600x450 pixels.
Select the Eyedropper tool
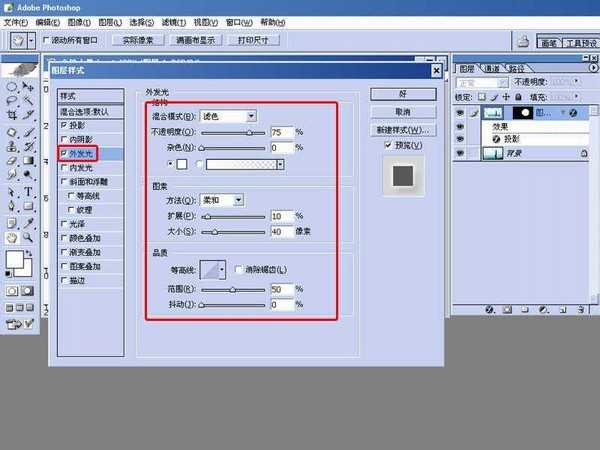(x=28, y=223)
